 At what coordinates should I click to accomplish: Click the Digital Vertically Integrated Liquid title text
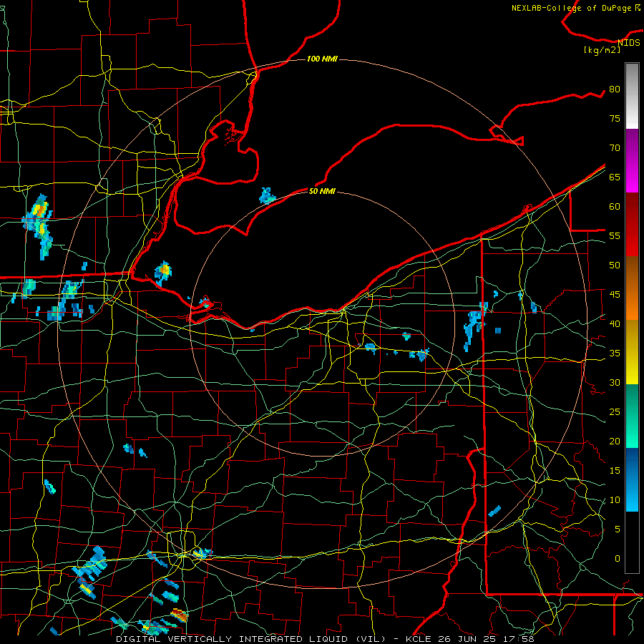(x=252, y=639)
